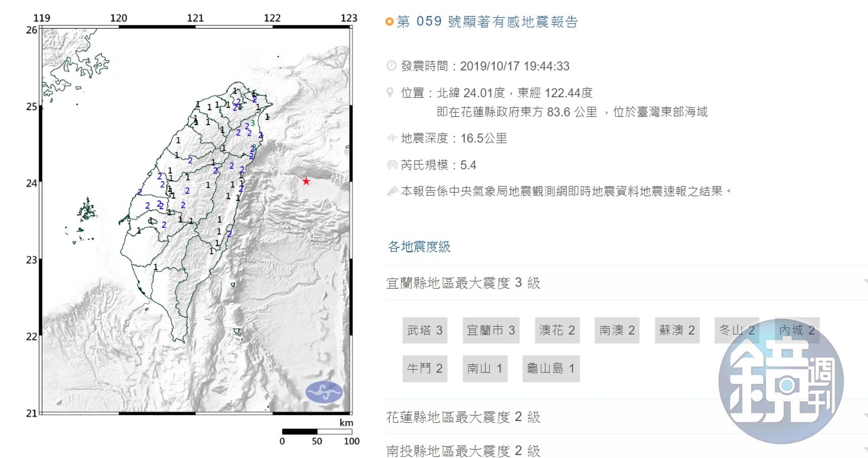Click the weather bureau logo on map
Viewport: 868px width, 458px height.
[x=324, y=391]
